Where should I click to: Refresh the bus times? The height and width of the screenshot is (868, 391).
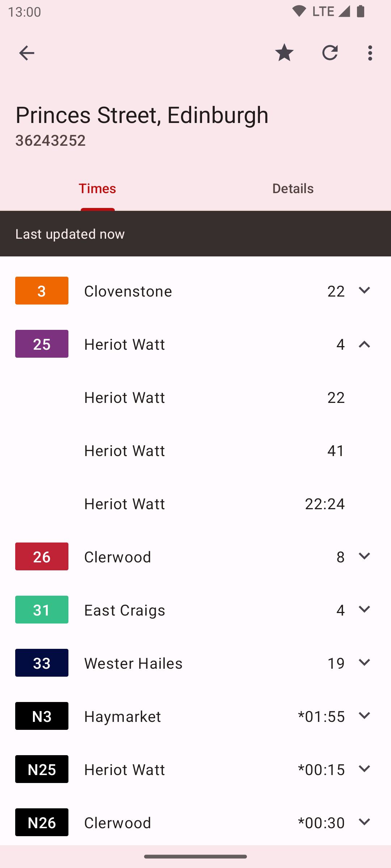click(x=330, y=53)
